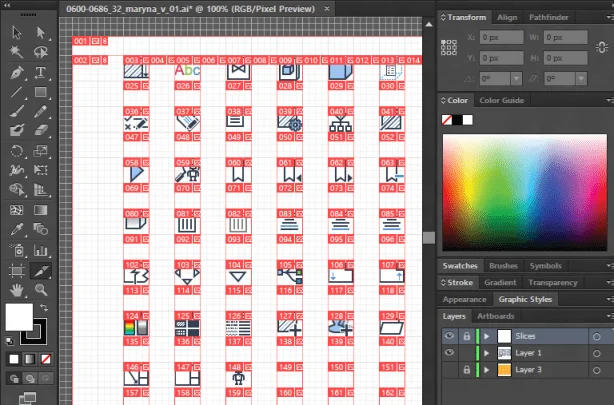Hide Layer 1 via eye icon

click(x=449, y=353)
